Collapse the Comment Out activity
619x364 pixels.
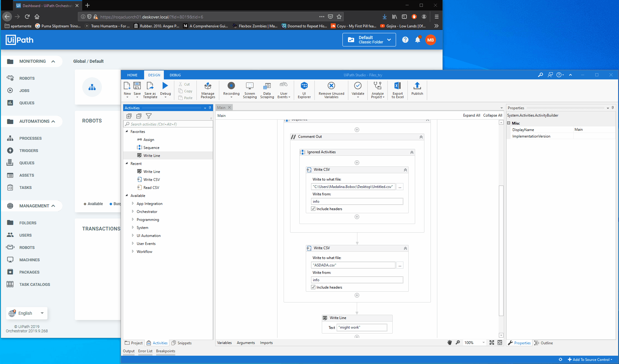click(421, 137)
